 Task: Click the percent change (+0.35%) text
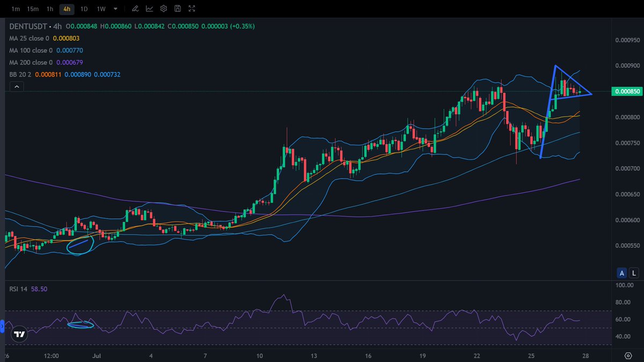click(x=242, y=26)
